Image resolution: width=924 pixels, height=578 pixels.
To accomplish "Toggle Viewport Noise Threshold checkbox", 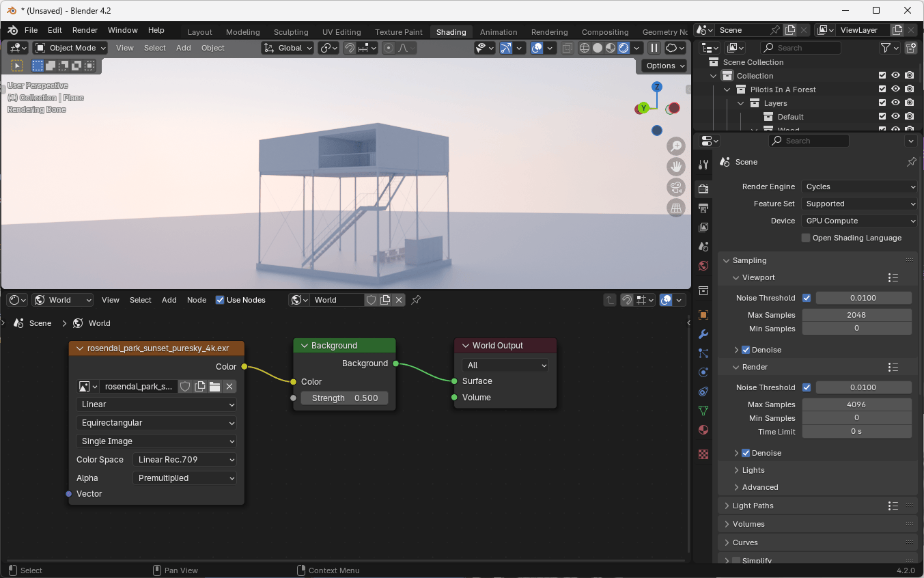I will [x=807, y=298].
